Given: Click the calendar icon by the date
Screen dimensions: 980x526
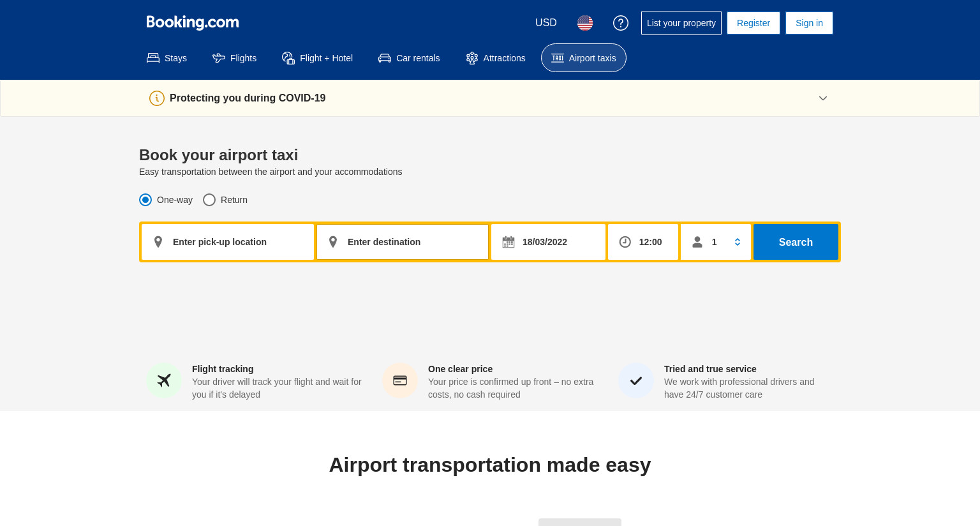Looking at the screenshot, I should pos(509,242).
